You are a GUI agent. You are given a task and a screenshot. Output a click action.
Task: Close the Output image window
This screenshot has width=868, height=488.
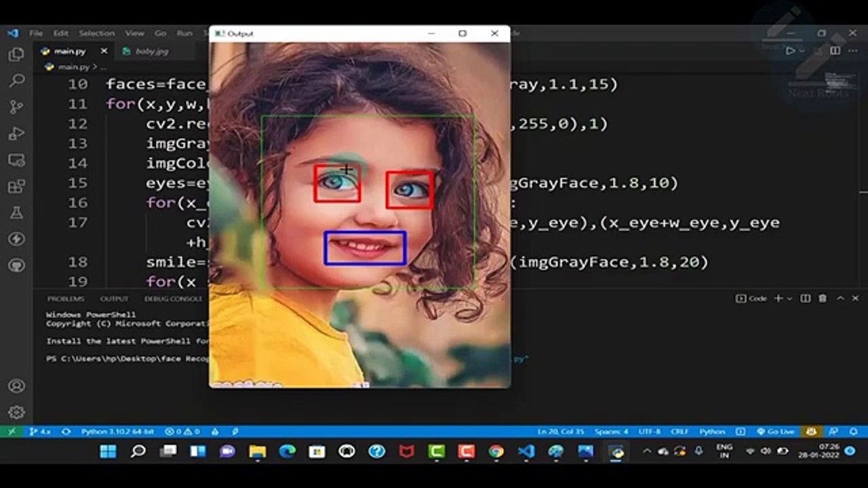[494, 33]
